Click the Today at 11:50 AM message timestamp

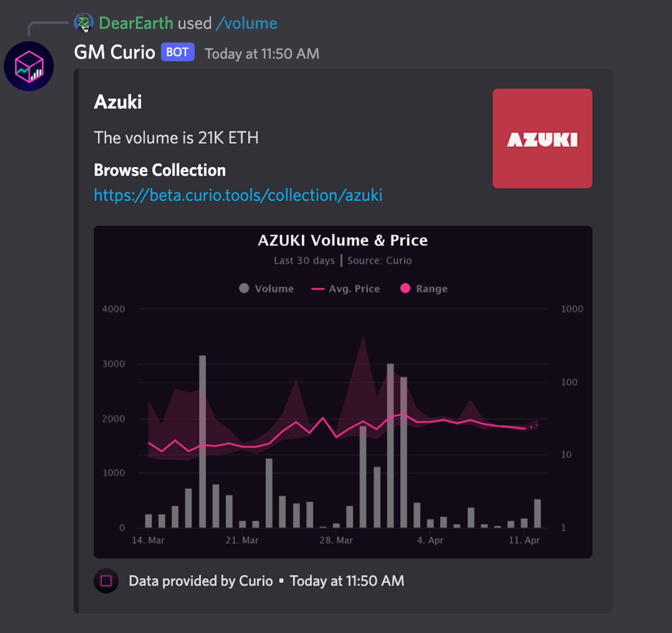(x=262, y=54)
